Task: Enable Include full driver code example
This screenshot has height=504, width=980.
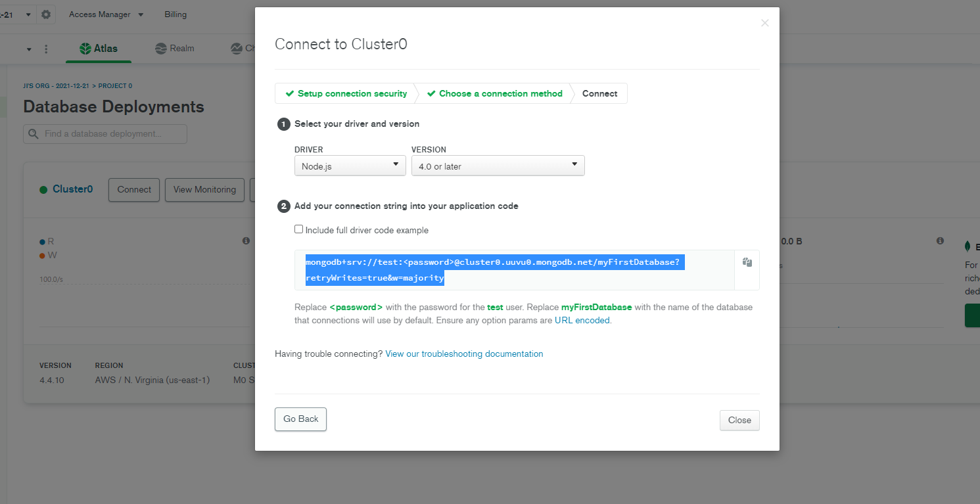Action: click(299, 229)
